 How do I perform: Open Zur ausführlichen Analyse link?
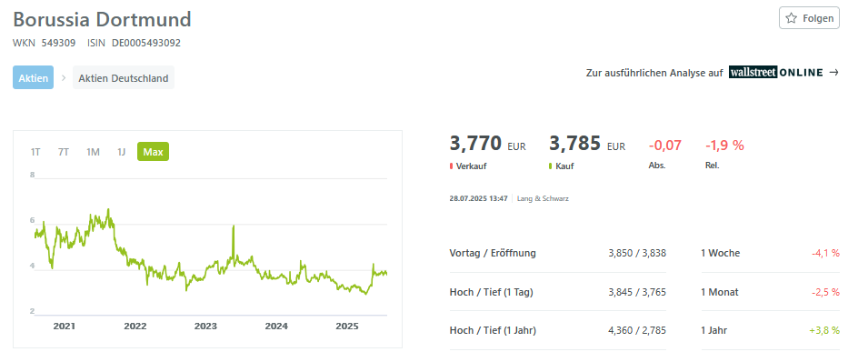tap(654, 72)
